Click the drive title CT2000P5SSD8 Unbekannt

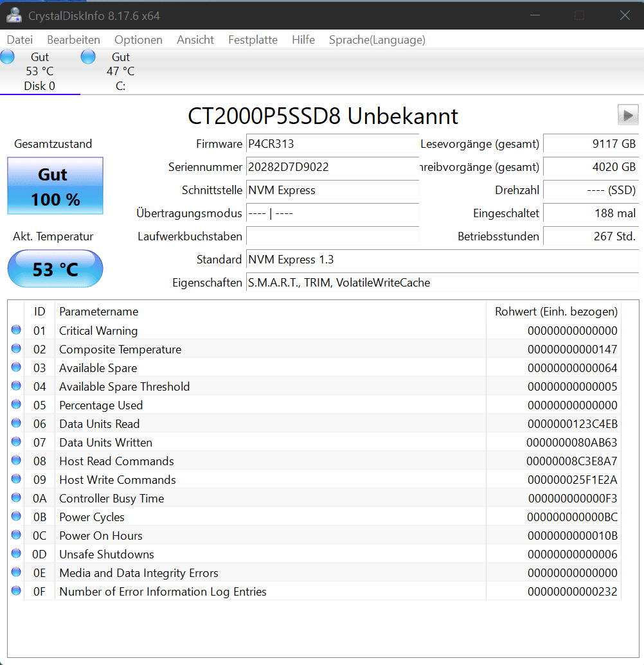tap(323, 116)
